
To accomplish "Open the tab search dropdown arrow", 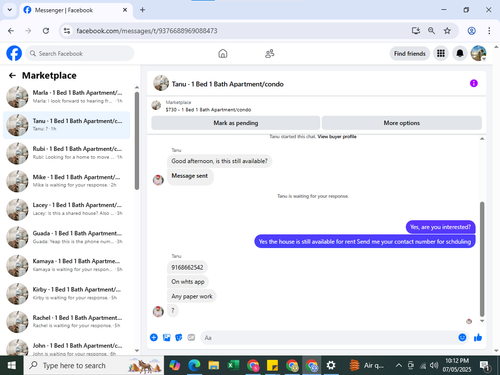I will click(x=10, y=10).
